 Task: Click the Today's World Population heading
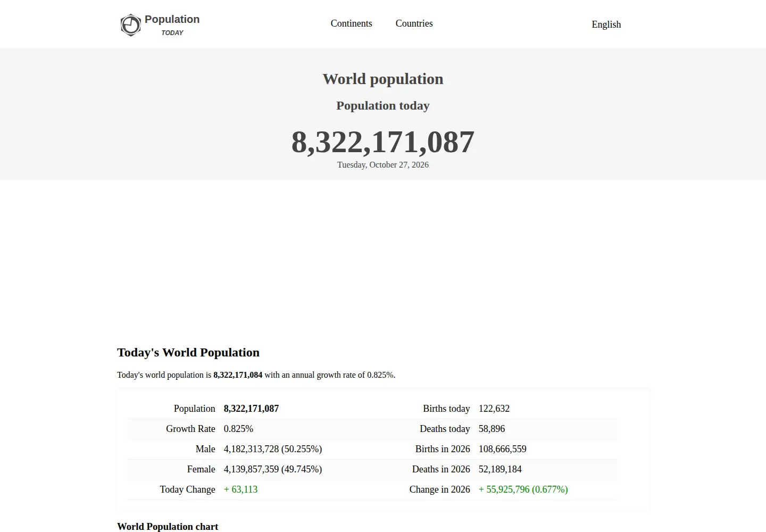coord(188,352)
